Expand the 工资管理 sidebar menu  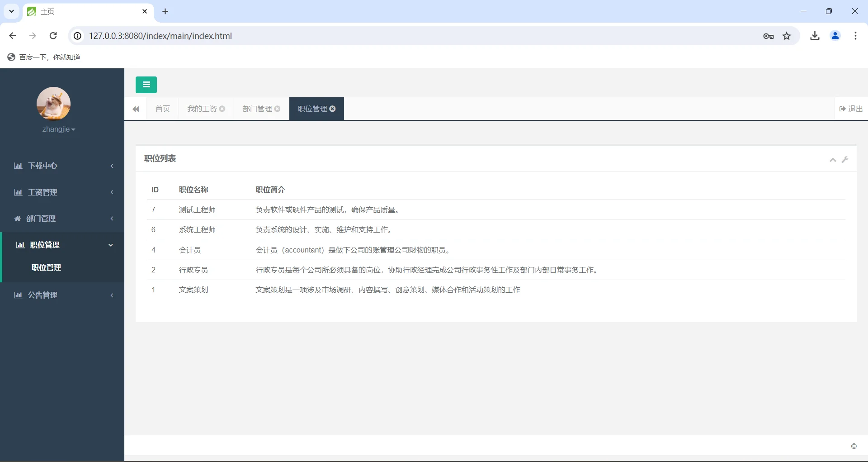[x=43, y=192]
